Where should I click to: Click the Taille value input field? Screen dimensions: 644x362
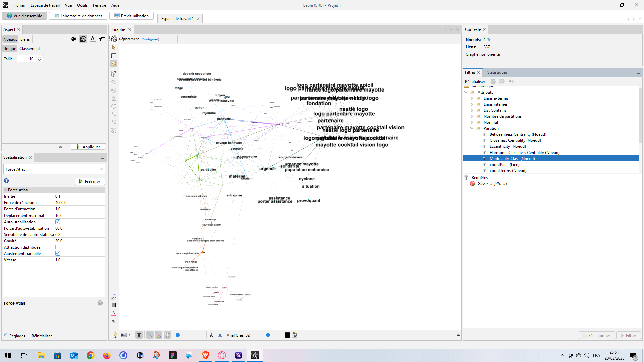26,59
